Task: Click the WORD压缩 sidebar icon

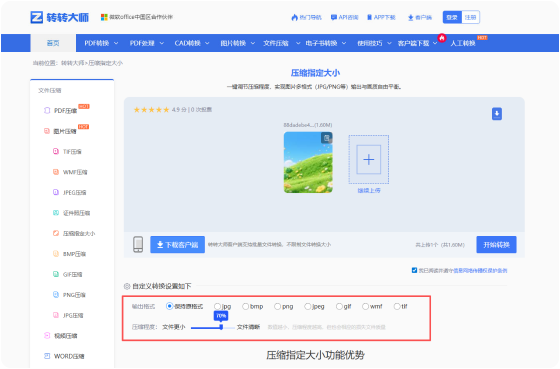Action: click(47, 356)
